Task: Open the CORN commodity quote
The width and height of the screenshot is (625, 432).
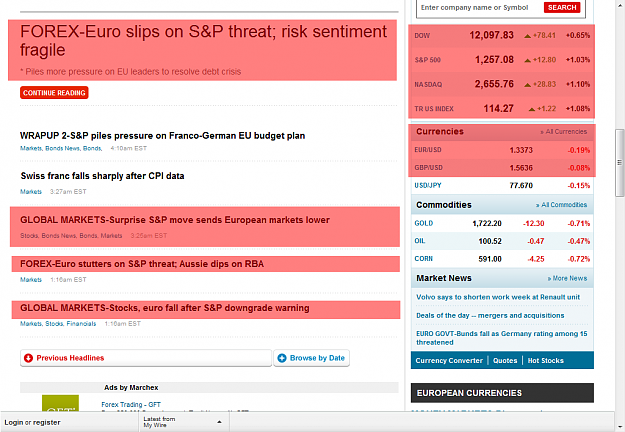Action: point(423,259)
